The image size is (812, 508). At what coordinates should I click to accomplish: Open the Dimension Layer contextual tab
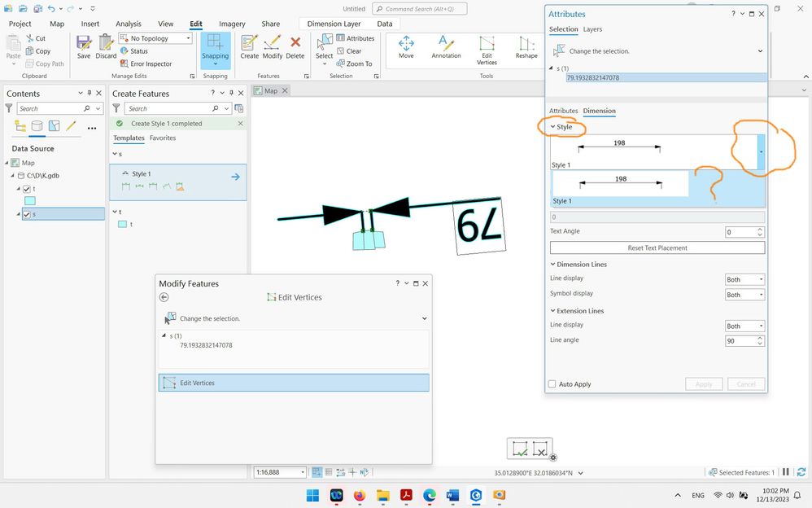(334, 24)
